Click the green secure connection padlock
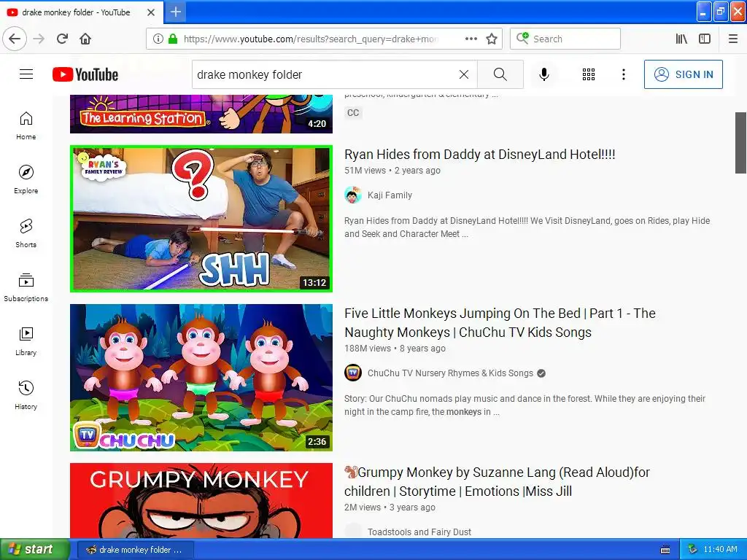Viewport: 747px width, 560px height. [172, 39]
